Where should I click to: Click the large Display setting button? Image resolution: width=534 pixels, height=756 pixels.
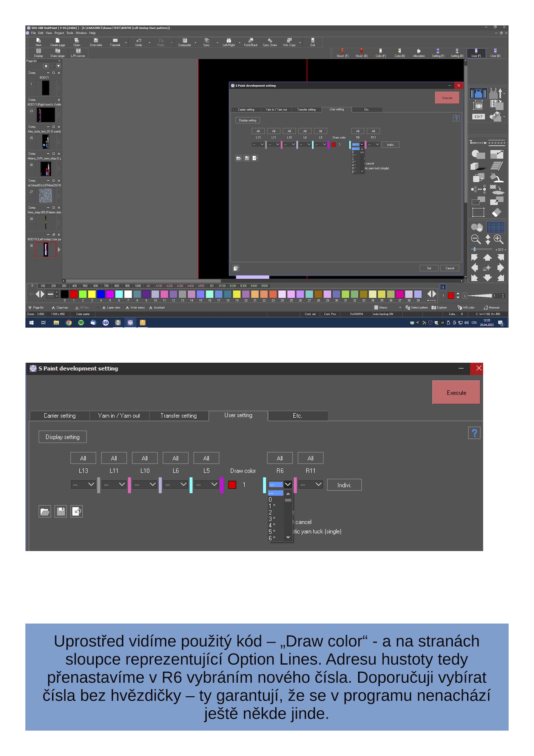coord(62,437)
